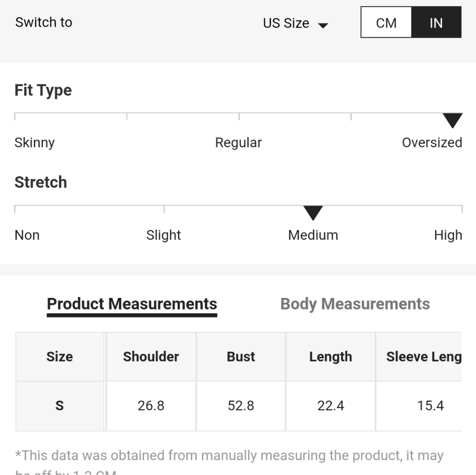Click the Shoulder column header

[151, 357]
